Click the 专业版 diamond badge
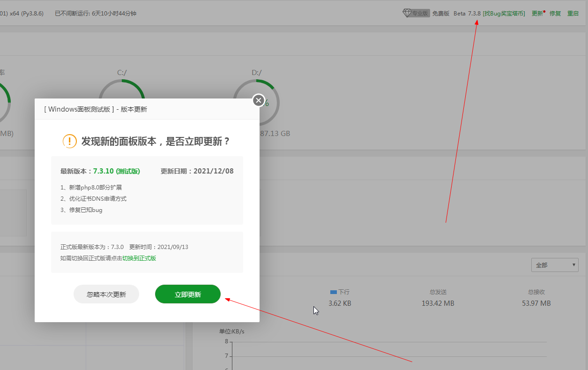588x370 pixels. coord(416,13)
